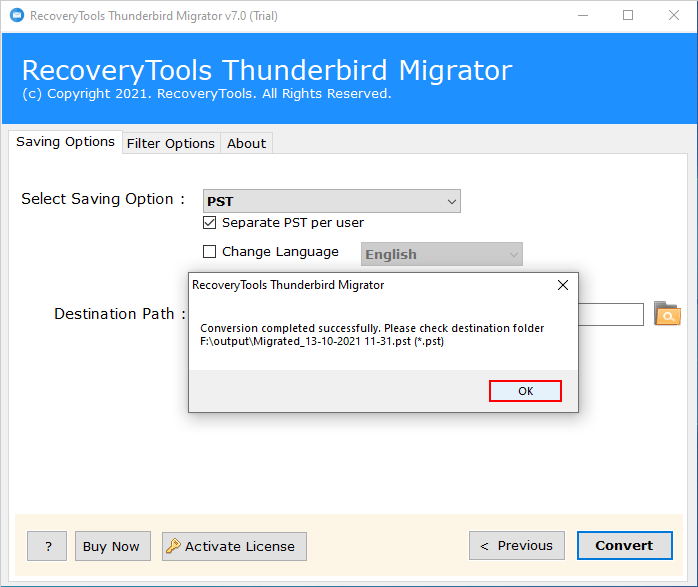Switch to the About tab
Screen dimensions: 698x587
(247, 143)
